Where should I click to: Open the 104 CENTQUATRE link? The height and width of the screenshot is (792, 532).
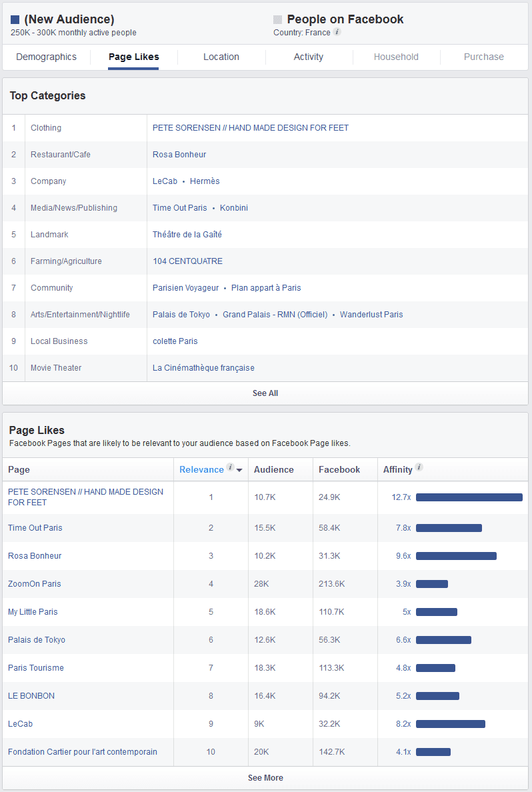coord(187,261)
